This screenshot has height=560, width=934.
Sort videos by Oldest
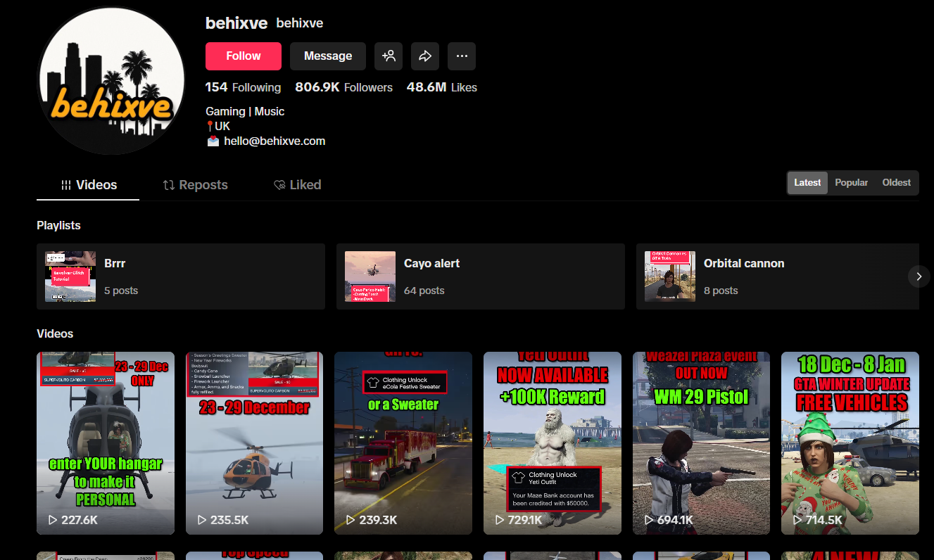click(x=896, y=182)
